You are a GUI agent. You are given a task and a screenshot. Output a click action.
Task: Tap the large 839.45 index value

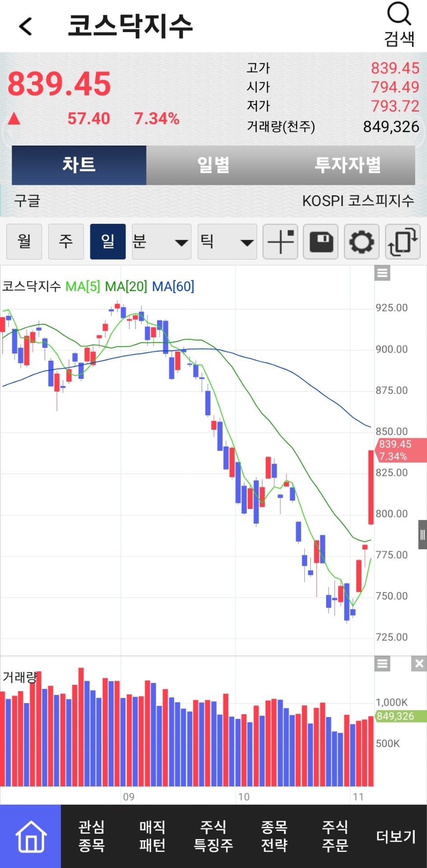tap(59, 84)
